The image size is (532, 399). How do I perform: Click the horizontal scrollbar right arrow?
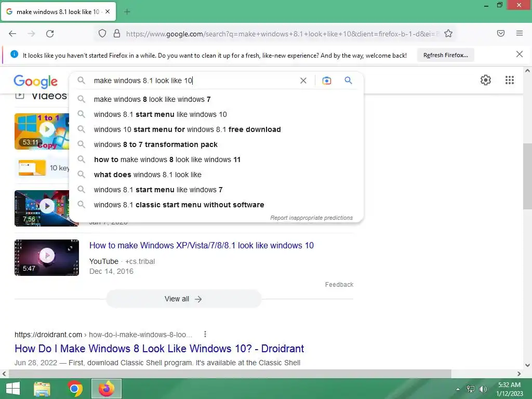pos(519,374)
